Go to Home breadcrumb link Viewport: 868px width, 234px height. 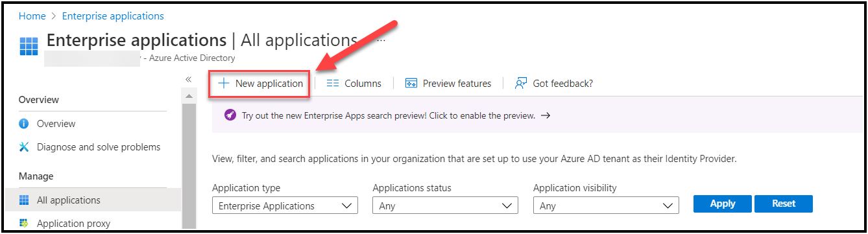pyautogui.click(x=32, y=16)
